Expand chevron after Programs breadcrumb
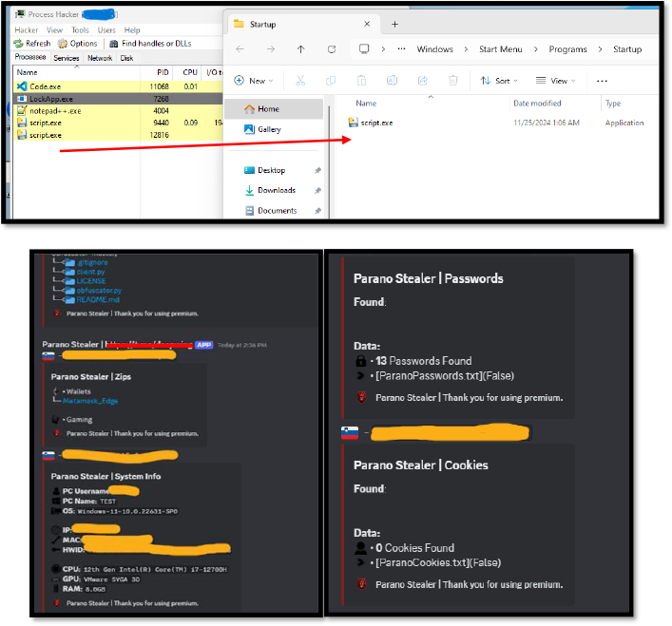Screen dimensions: 672x626 click(601, 49)
